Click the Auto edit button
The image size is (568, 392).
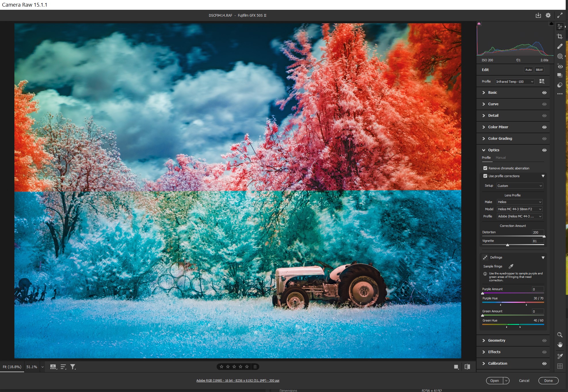(528, 70)
